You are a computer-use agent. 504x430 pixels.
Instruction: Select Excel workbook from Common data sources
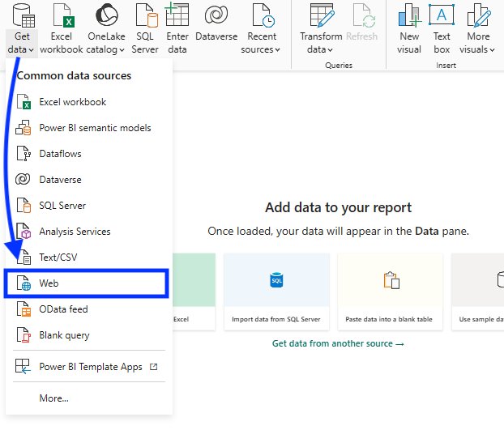point(89,102)
